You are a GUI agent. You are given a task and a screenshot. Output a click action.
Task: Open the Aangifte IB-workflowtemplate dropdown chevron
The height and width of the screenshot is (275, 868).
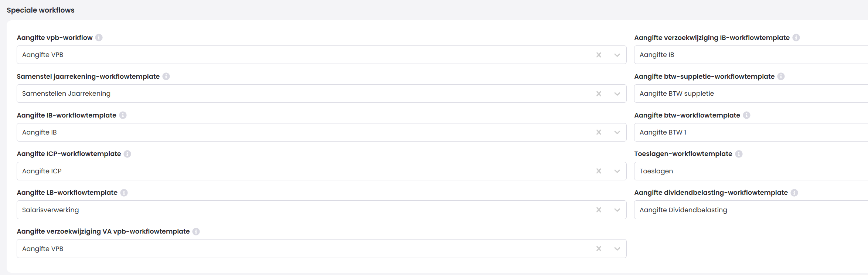(x=617, y=132)
